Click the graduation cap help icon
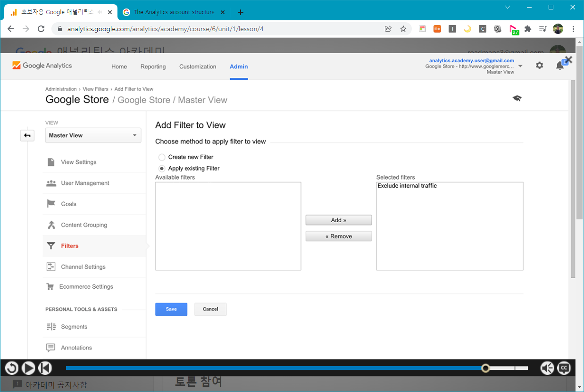Screen dimensions: 584x392 click(x=517, y=98)
